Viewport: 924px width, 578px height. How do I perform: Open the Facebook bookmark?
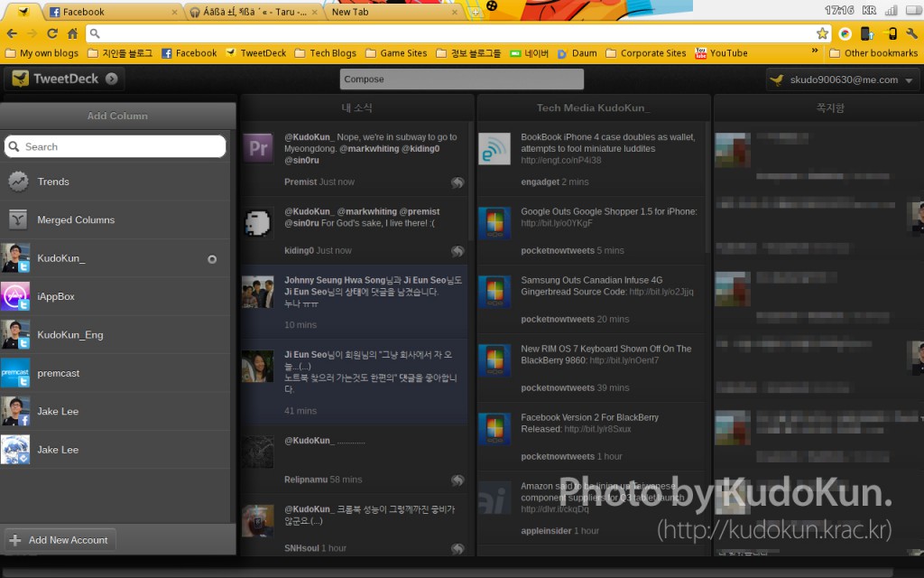189,53
